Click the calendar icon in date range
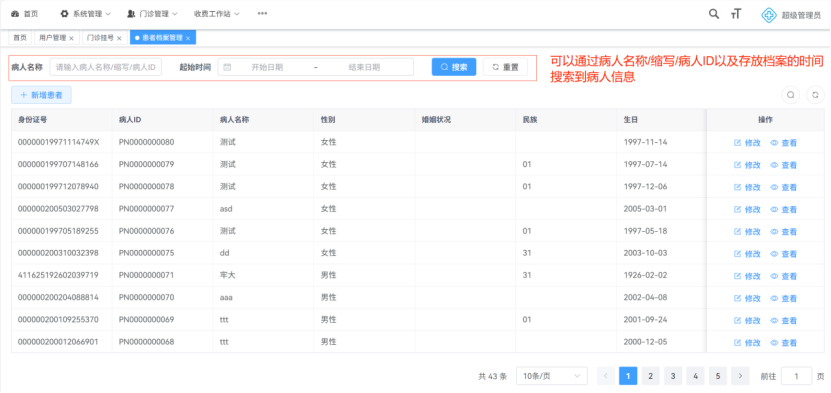Viewport: 831px width, 393px height. click(227, 67)
